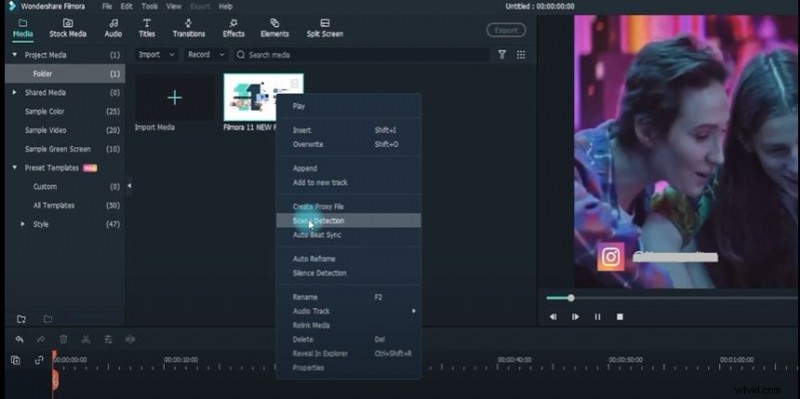Expand the Style tree item
This screenshot has width=800, height=399.
coord(22,224)
